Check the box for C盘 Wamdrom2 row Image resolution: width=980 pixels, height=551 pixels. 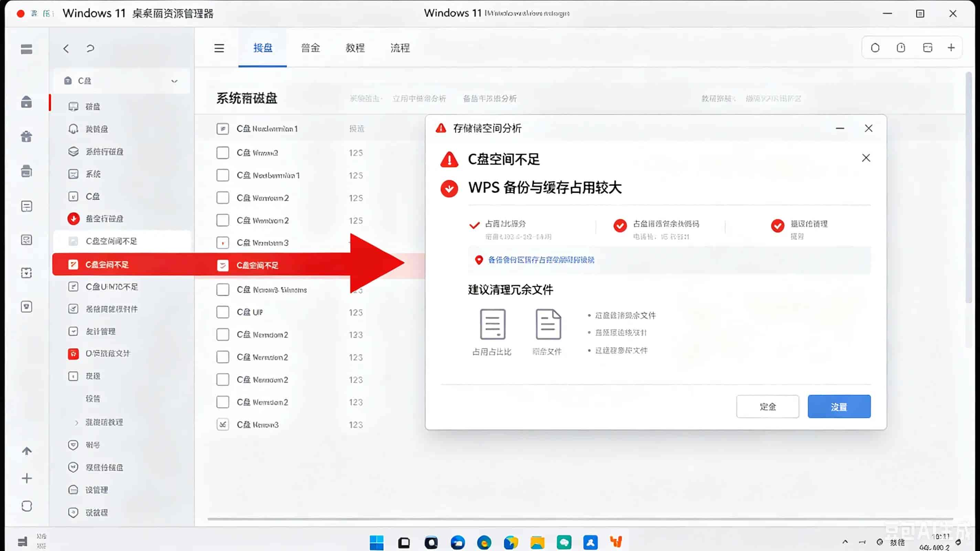[223, 220]
